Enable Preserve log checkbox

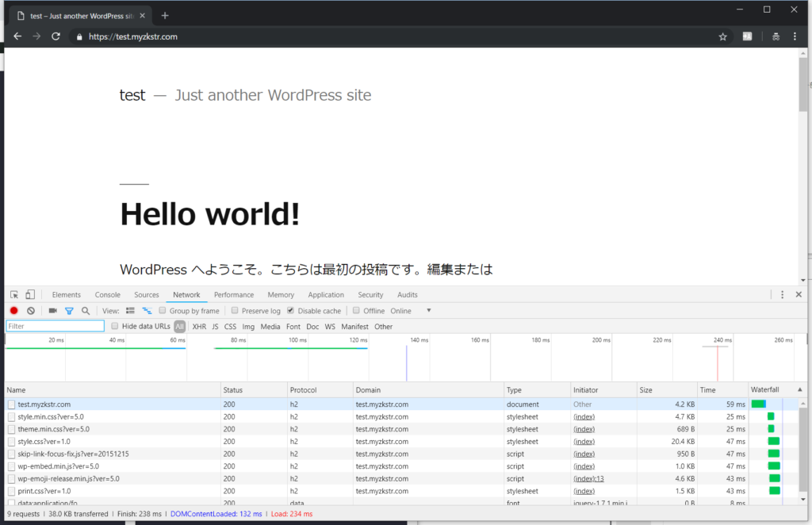[x=235, y=311]
